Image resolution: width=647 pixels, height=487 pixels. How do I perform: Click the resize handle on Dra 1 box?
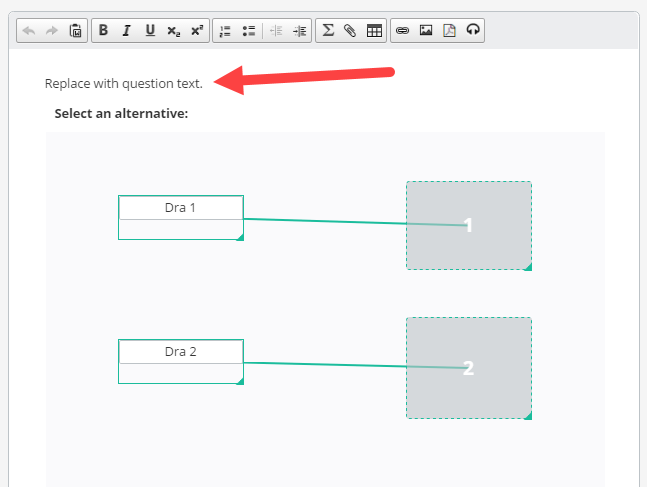[x=240, y=237]
